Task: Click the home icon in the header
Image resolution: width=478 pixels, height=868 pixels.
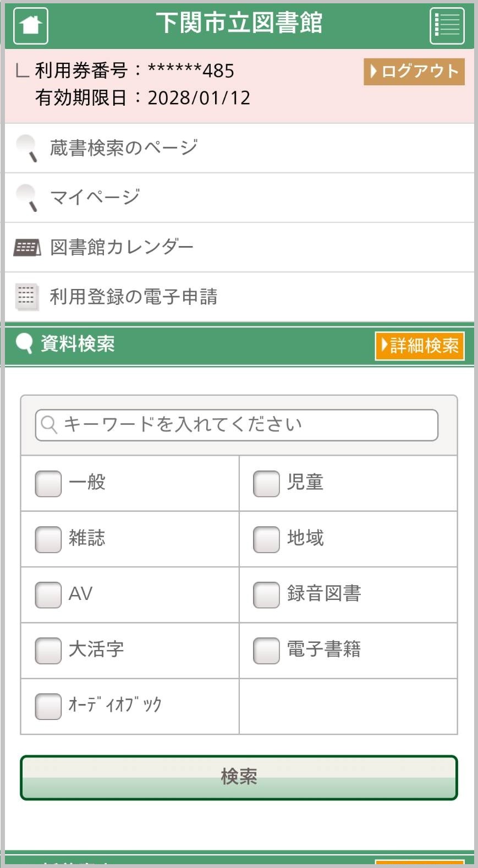Action: 30,25
